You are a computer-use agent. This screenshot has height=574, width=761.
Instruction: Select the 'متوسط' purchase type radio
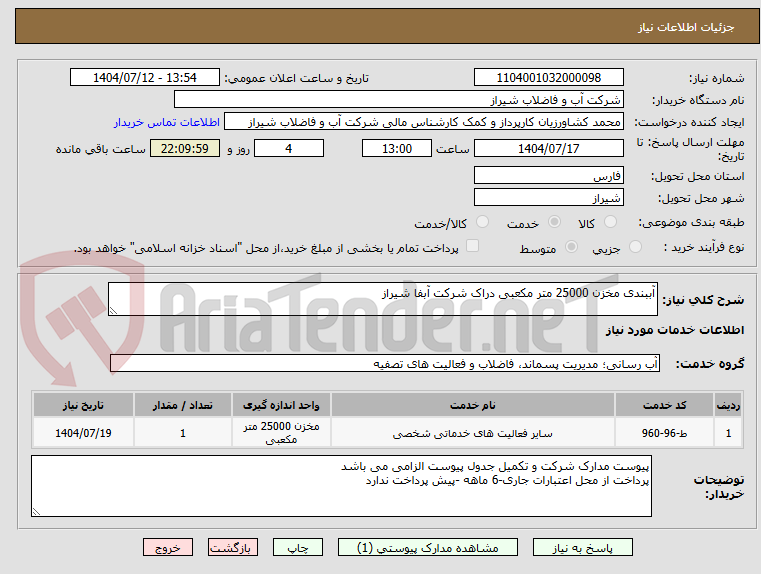[x=571, y=247]
